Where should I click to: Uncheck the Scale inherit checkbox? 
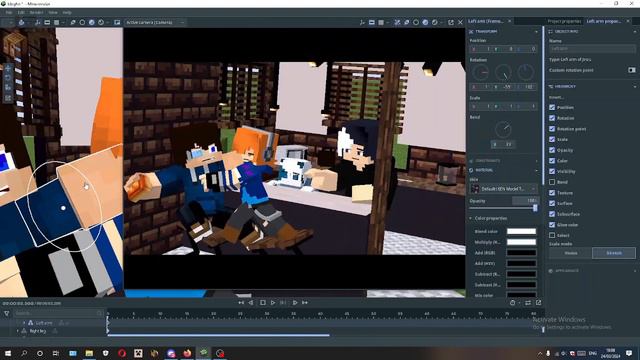(x=552, y=139)
